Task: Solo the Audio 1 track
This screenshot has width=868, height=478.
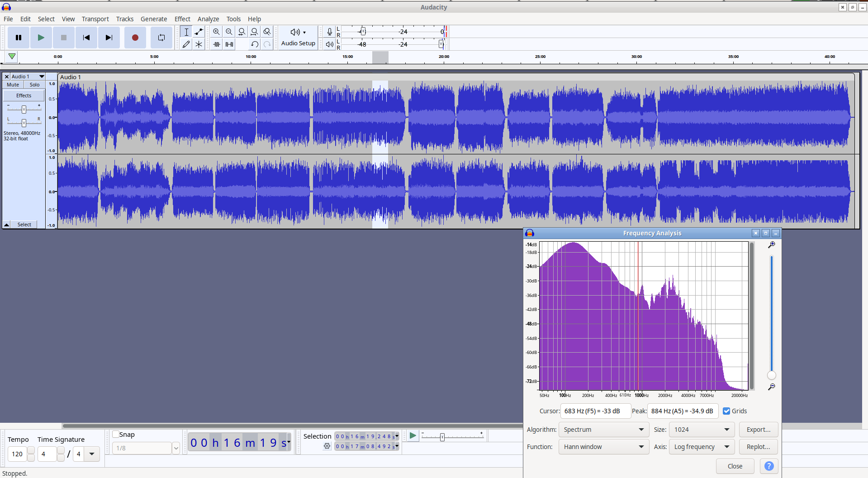Action: 34,85
